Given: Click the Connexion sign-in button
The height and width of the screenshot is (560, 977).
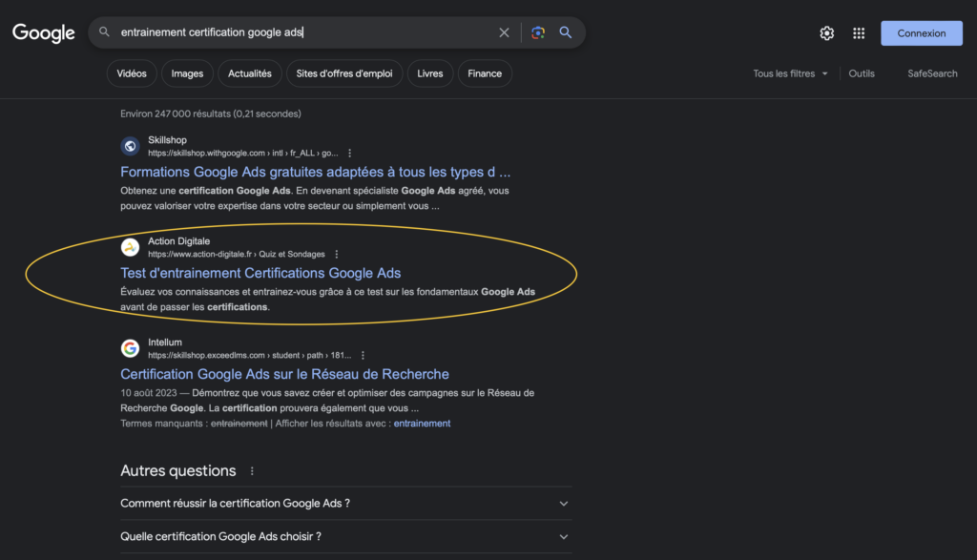Looking at the screenshot, I should [921, 33].
